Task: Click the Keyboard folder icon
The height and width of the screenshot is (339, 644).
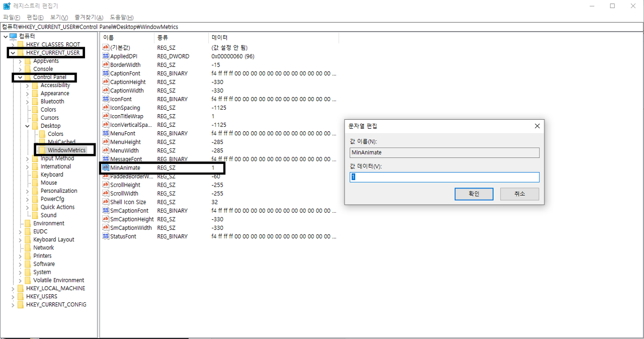Action: (x=35, y=175)
